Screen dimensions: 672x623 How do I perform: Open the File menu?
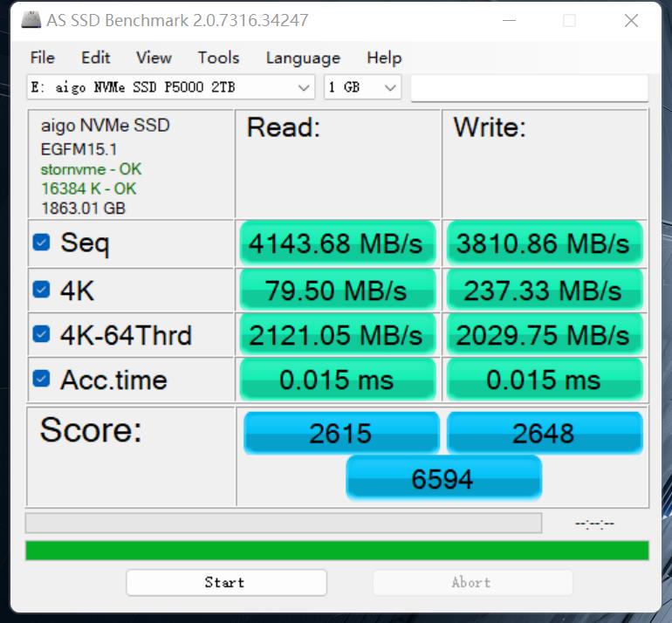coord(43,58)
